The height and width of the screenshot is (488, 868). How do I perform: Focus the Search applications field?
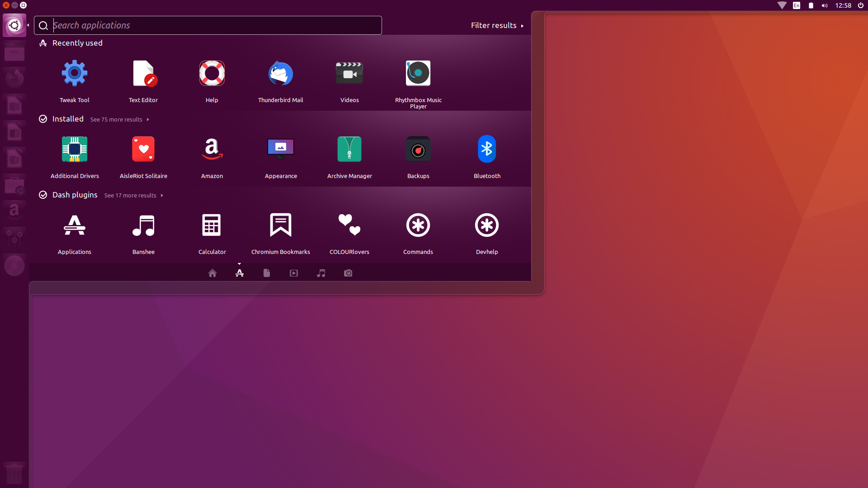point(208,26)
